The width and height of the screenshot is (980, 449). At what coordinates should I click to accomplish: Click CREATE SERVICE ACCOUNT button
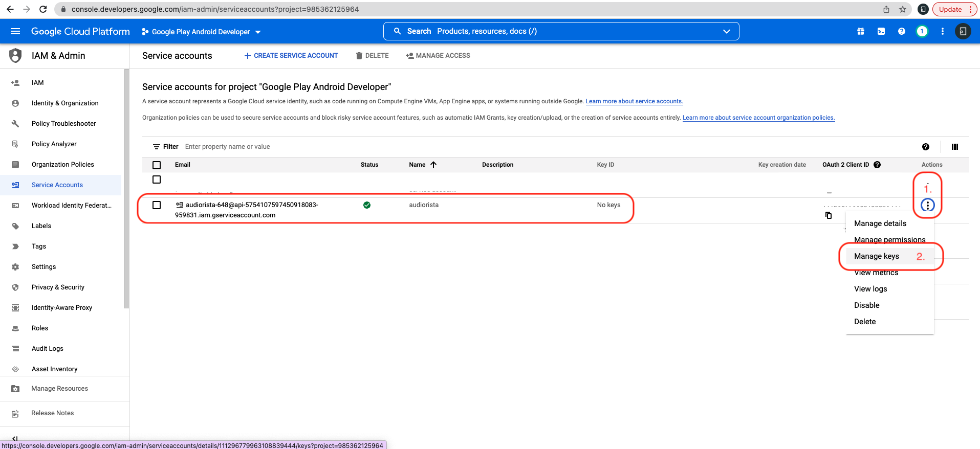[x=291, y=55]
